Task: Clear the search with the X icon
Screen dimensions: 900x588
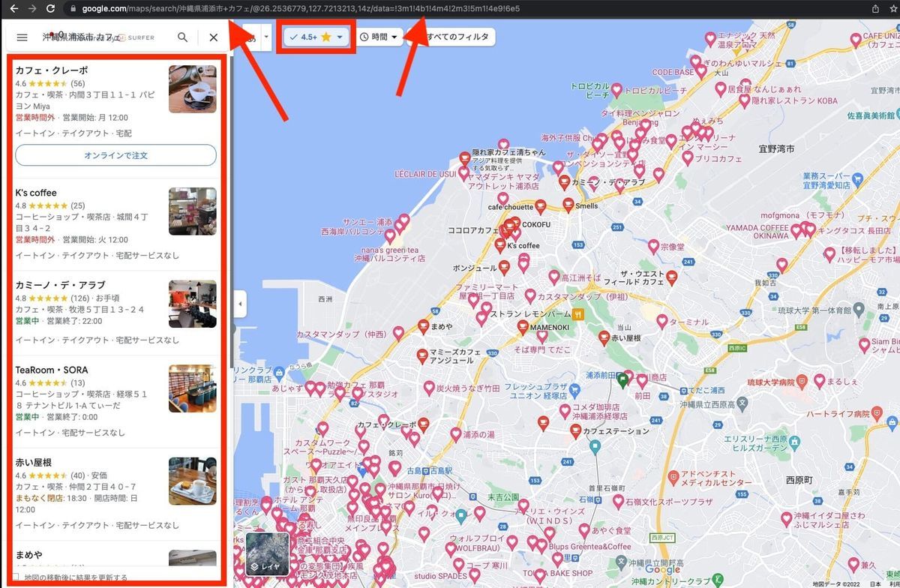Action: click(214, 37)
